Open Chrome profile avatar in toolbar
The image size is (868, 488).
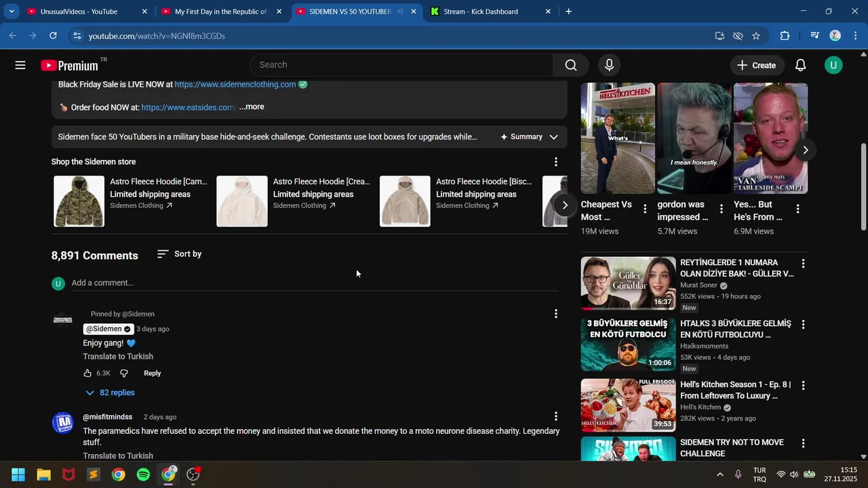(835, 36)
